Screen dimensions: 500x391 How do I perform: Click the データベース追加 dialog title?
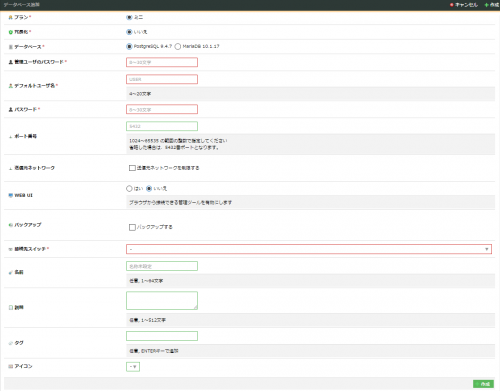click(x=22, y=5)
